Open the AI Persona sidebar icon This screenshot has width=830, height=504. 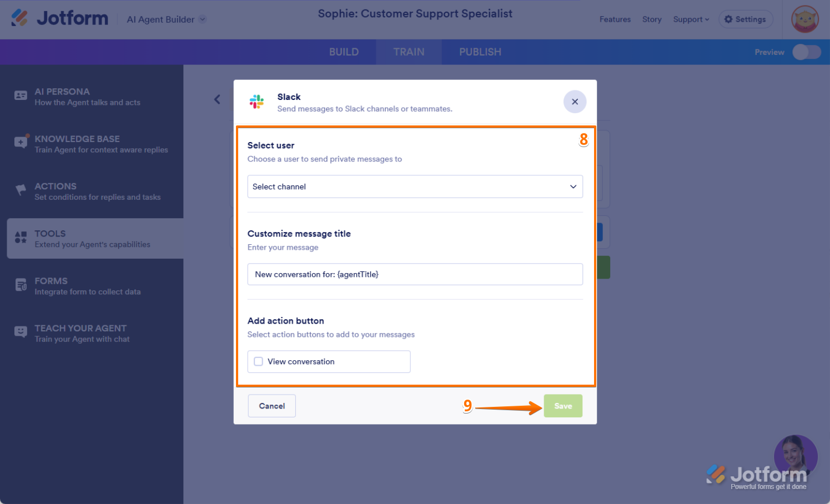[21, 96]
